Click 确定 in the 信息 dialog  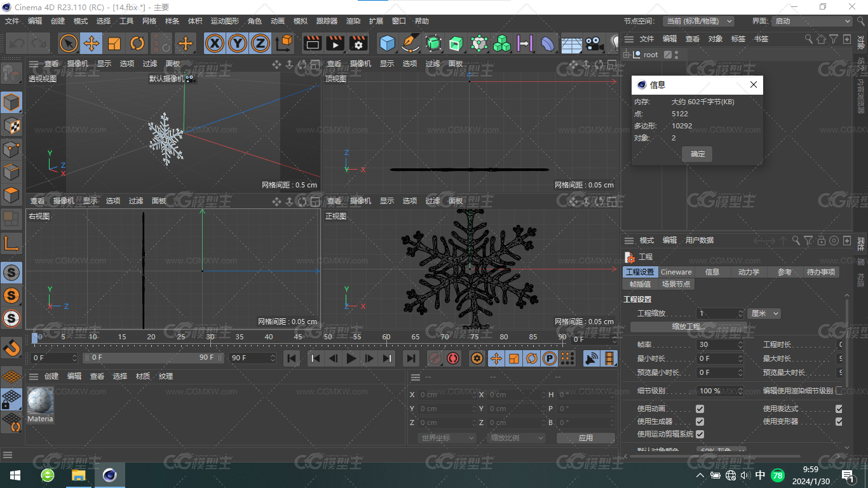(698, 154)
